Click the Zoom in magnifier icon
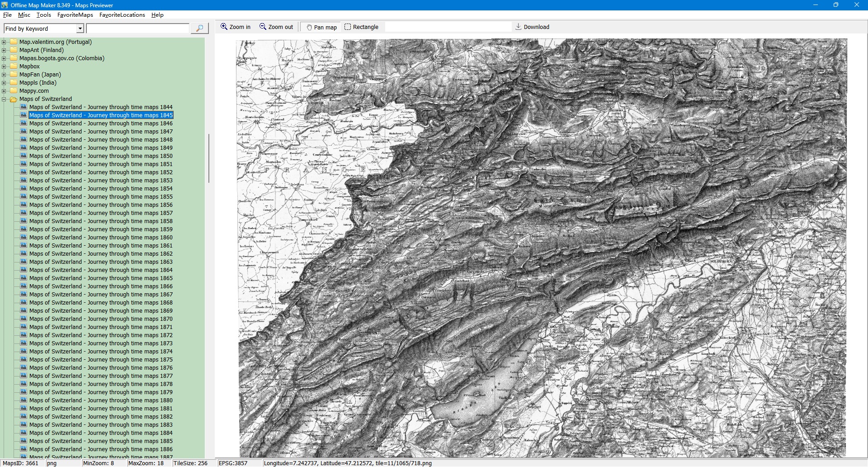 pos(224,27)
